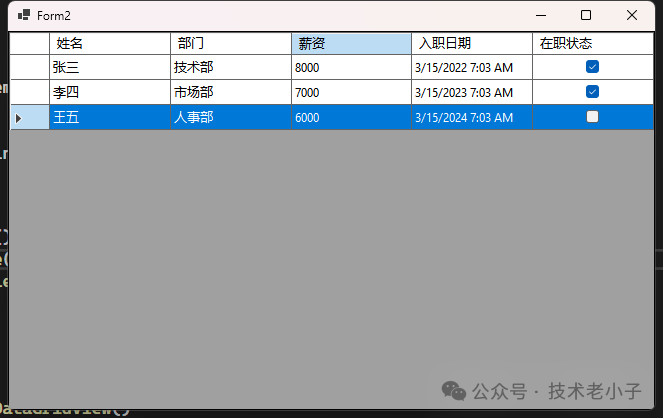Image resolution: width=663 pixels, height=418 pixels.
Task: Select the row header for 李四
Action: pyautogui.click(x=29, y=92)
